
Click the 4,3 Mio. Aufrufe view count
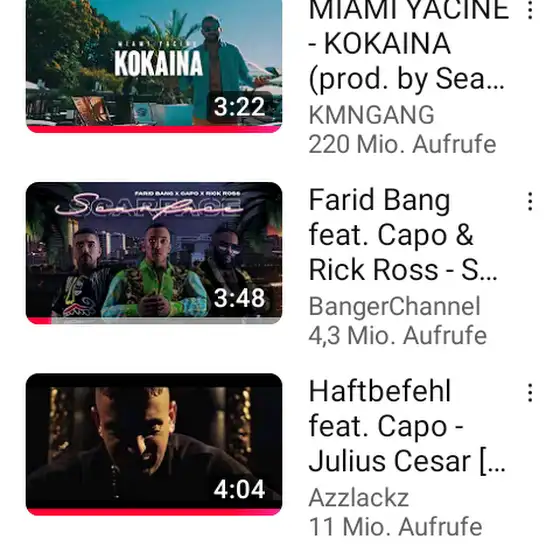tap(398, 336)
